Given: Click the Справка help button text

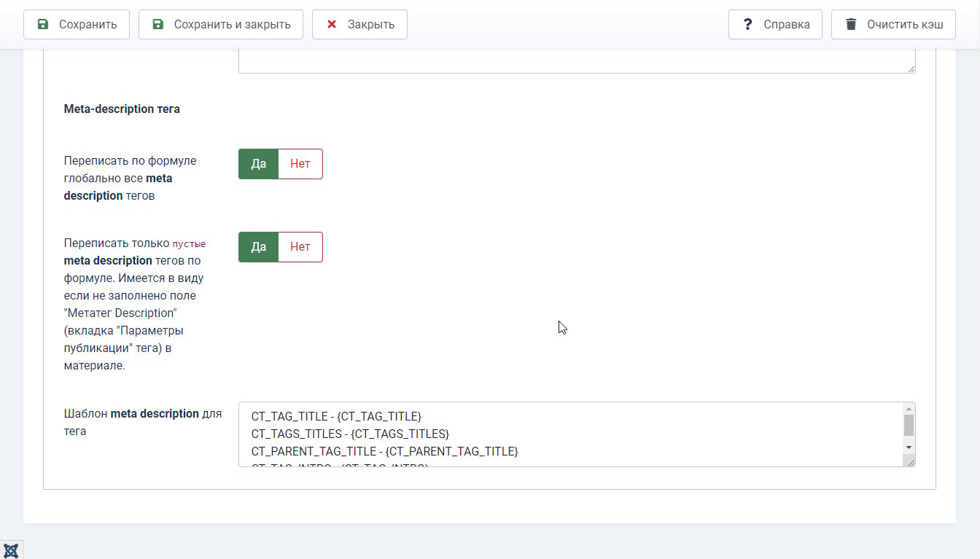Looking at the screenshot, I should coord(787,24).
